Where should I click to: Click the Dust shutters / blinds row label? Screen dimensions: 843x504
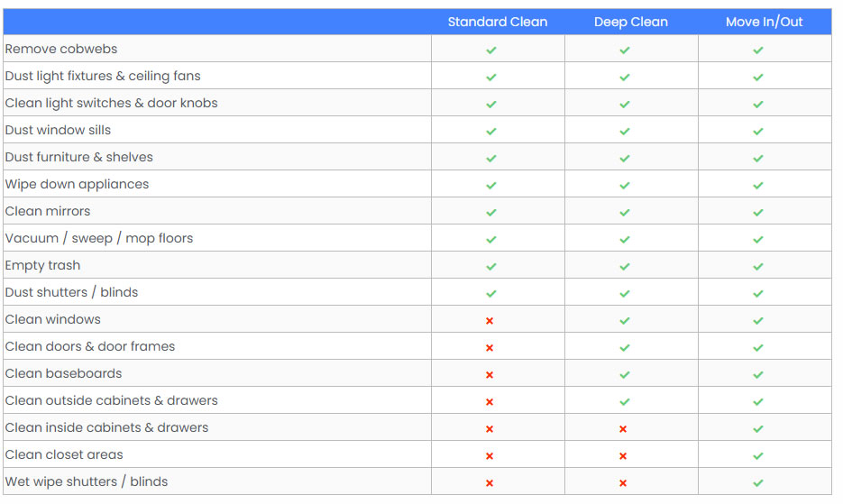pos(71,292)
